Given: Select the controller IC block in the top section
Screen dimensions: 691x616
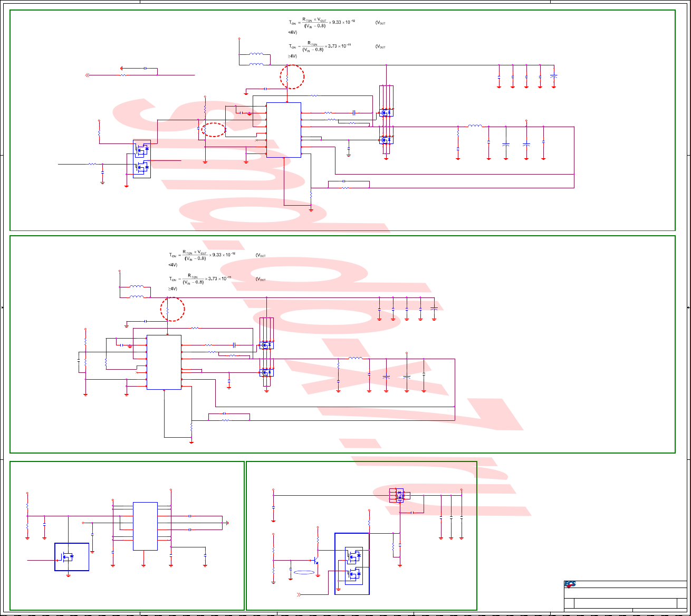Looking at the screenshot, I should [284, 130].
